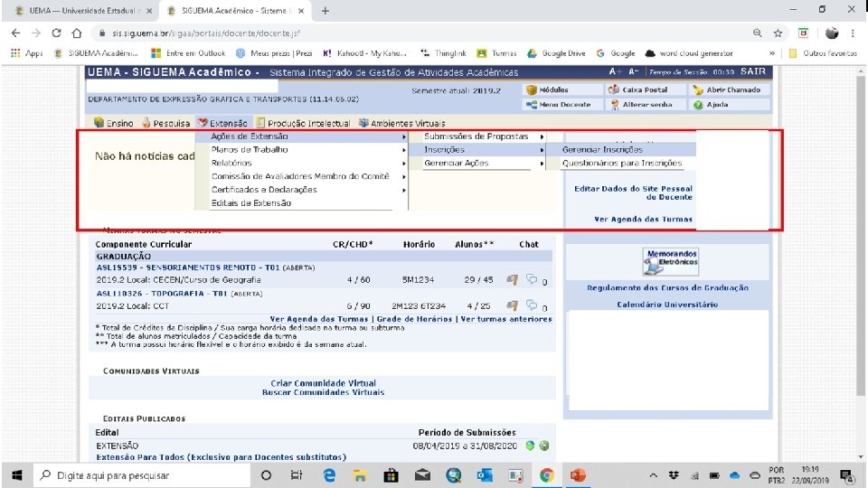Open Microsoft Store from taskbar
The image size is (868, 488).
click(x=391, y=475)
